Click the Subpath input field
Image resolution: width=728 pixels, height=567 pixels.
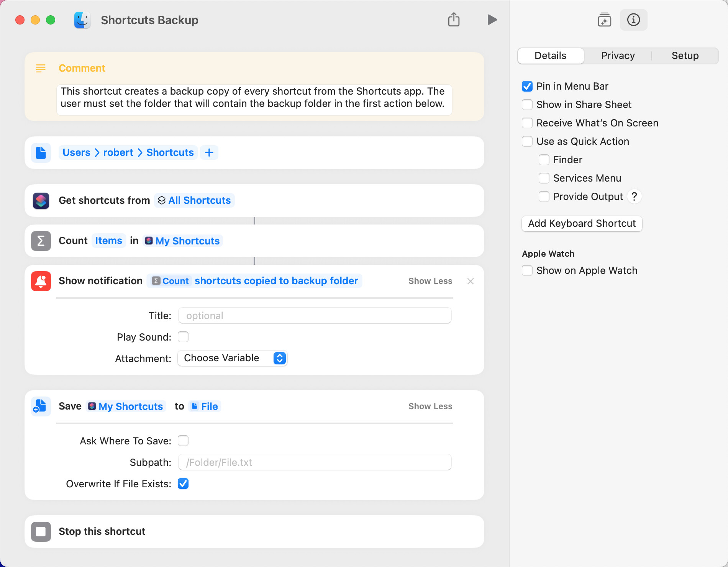tap(315, 462)
